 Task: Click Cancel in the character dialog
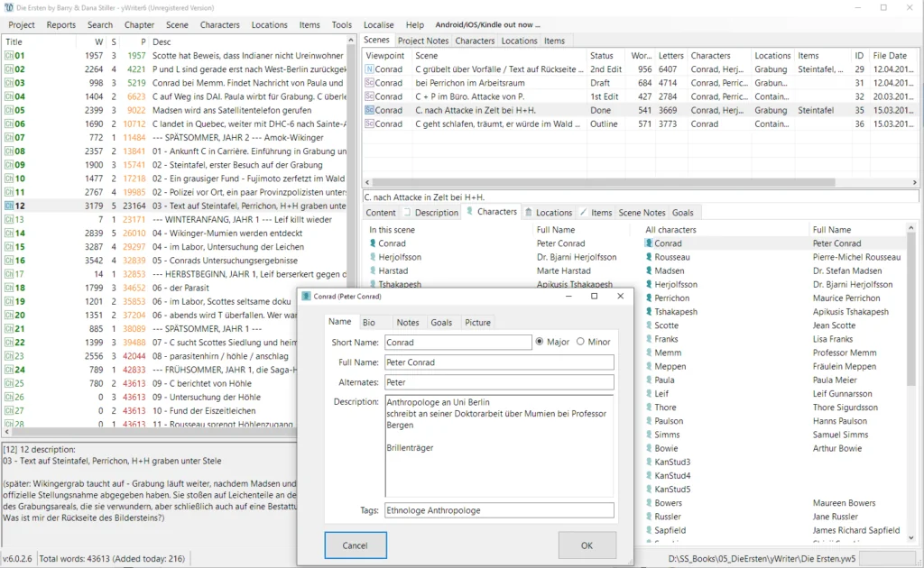[x=356, y=545]
